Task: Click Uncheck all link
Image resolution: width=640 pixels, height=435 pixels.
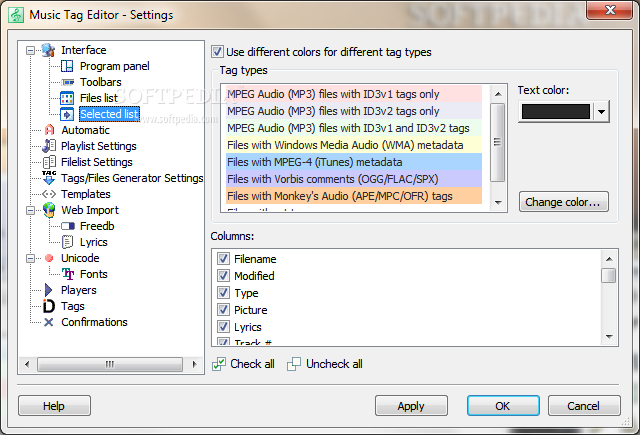Action: pyautogui.click(x=334, y=364)
